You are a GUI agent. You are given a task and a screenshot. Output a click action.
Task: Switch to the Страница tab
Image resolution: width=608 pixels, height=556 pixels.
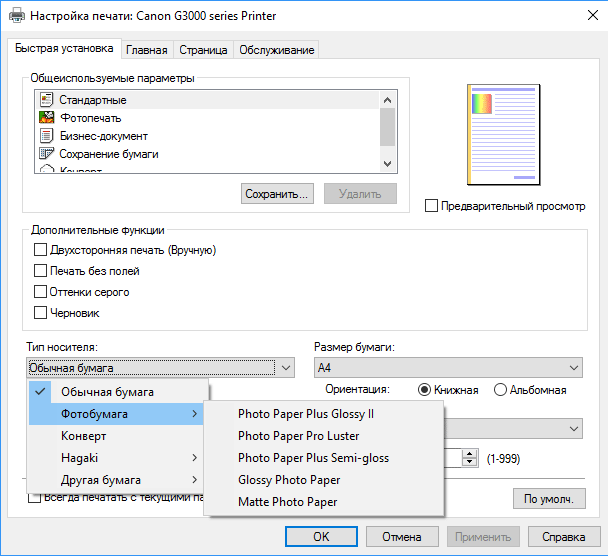[x=203, y=50]
